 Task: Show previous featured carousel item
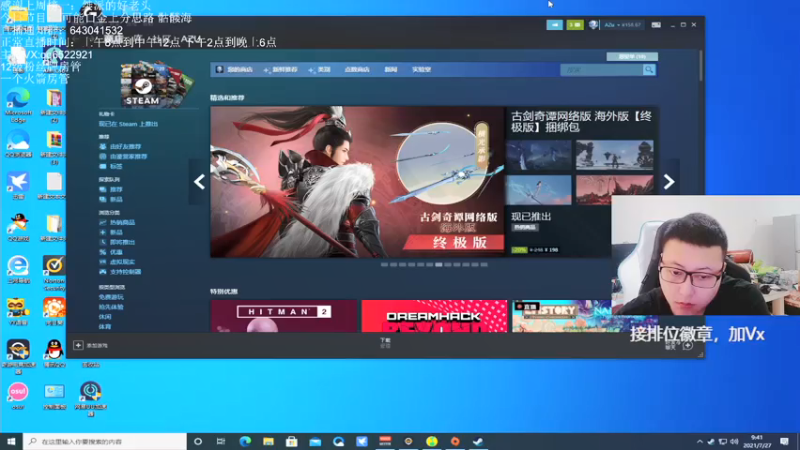point(199,182)
